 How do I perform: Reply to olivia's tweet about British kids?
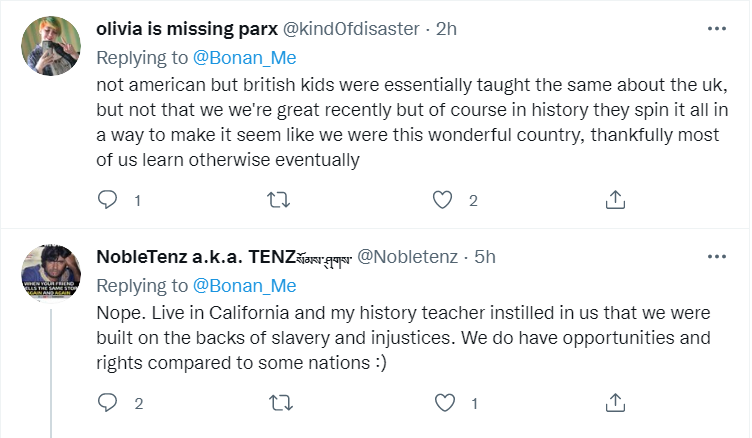[107, 200]
